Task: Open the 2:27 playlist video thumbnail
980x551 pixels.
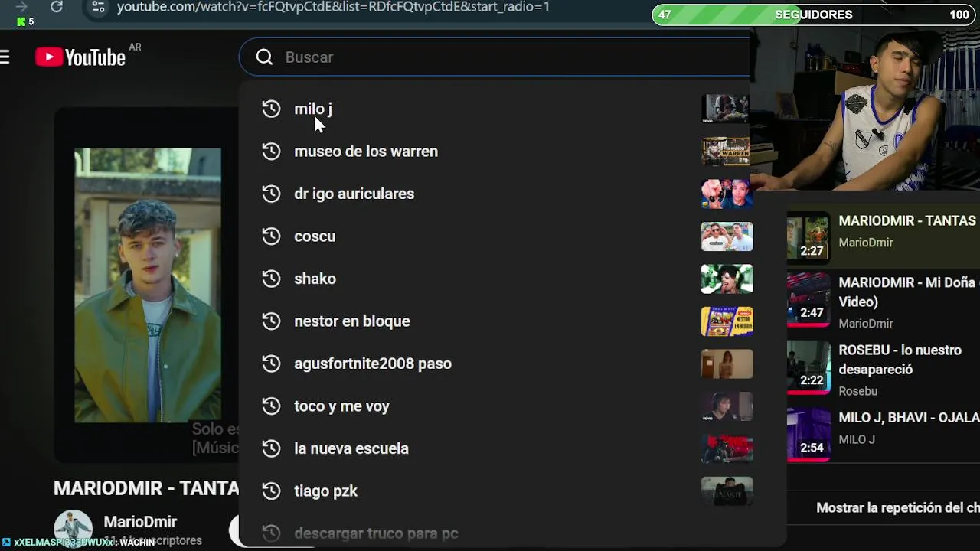Action: click(x=808, y=237)
